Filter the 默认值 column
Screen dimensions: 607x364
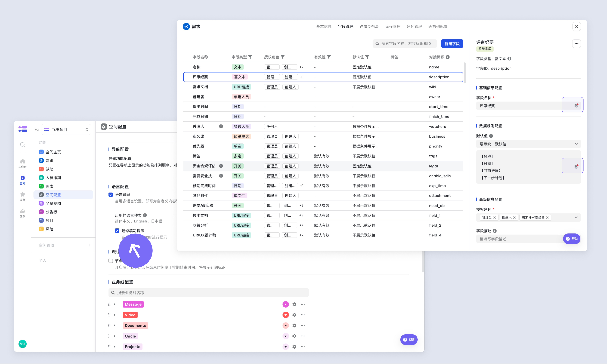[367, 57]
